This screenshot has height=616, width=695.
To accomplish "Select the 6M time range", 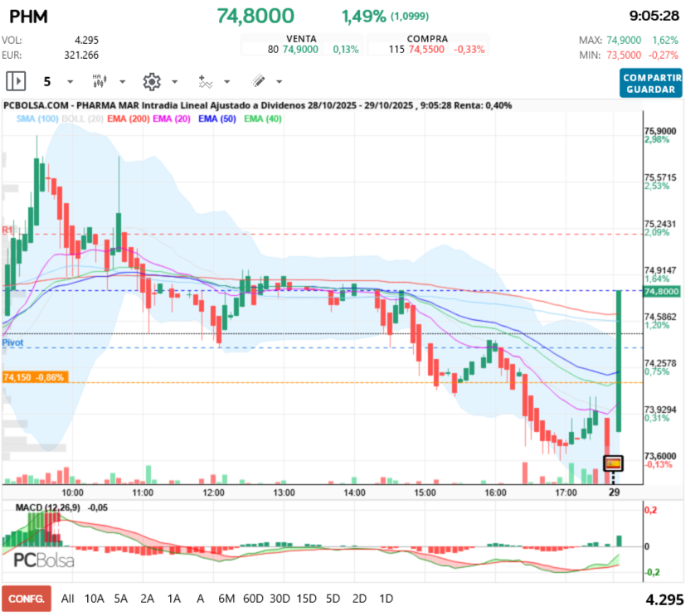I will [226, 598].
